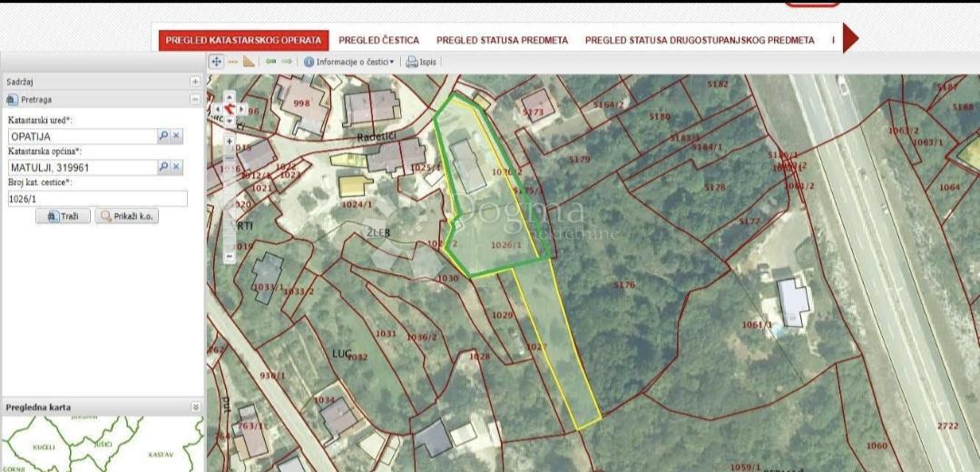Search Katastarska općina lookup magnifier
Screen dimensions: 980x472
163,166
